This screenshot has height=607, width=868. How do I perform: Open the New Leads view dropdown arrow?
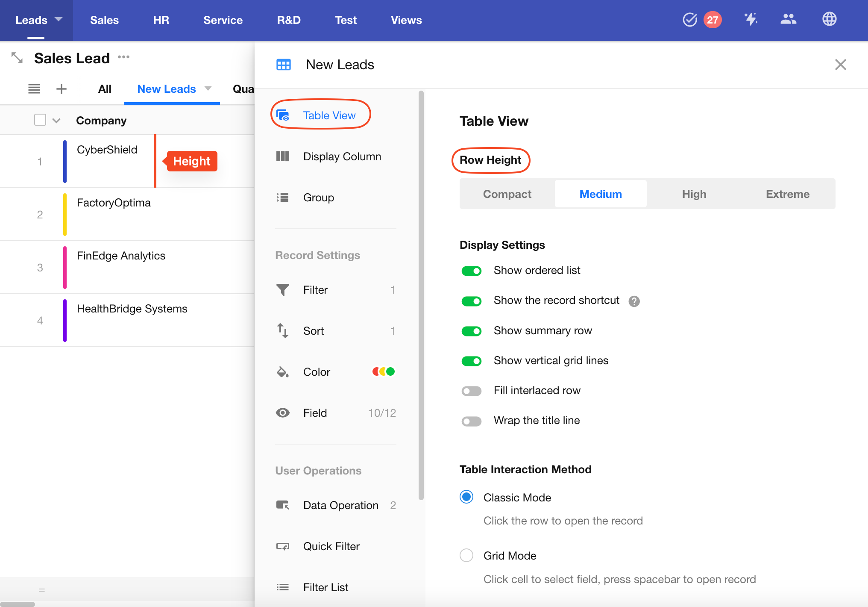pyautogui.click(x=208, y=88)
